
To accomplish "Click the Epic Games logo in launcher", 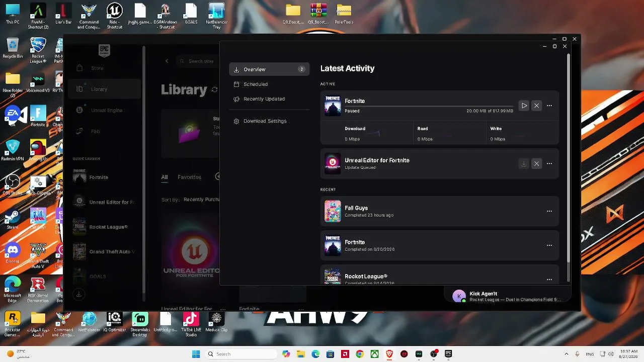I will [x=104, y=50].
